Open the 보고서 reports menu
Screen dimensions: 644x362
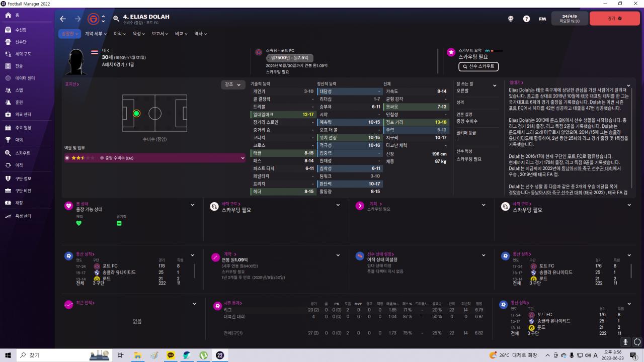tap(161, 34)
